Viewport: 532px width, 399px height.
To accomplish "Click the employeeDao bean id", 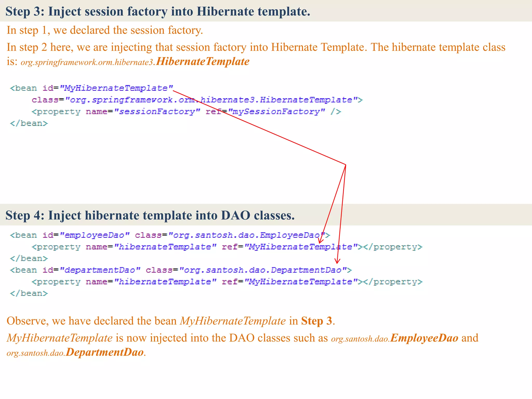I will (95, 235).
